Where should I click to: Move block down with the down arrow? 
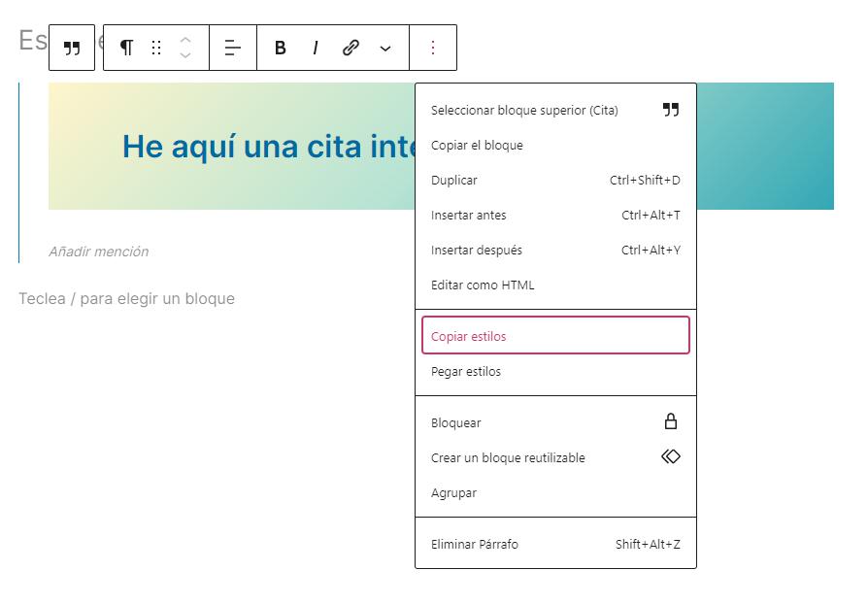[185, 56]
